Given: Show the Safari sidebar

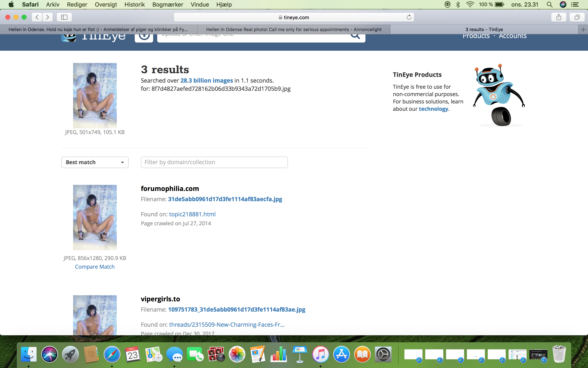Looking at the screenshot, I should pyautogui.click(x=64, y=17).
